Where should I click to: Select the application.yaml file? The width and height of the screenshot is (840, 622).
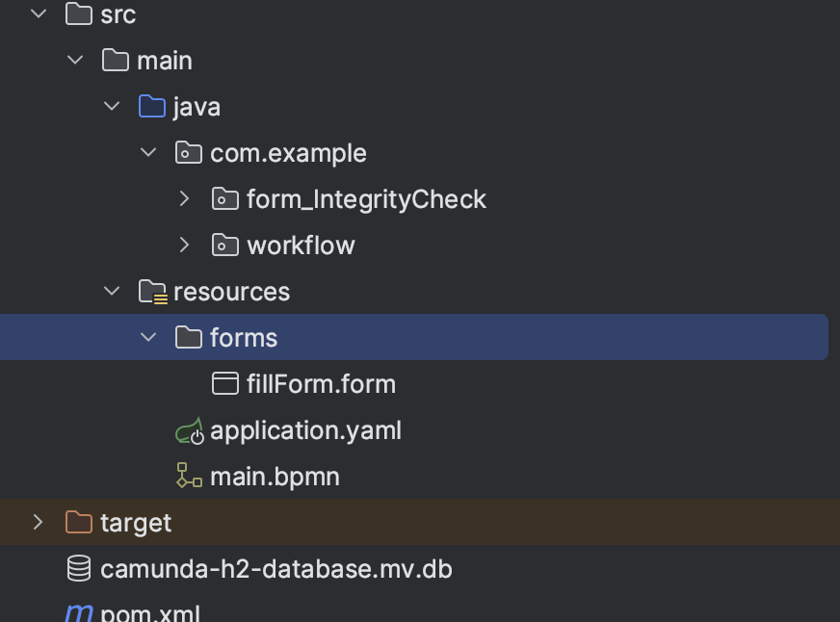[x=305, y=430]
